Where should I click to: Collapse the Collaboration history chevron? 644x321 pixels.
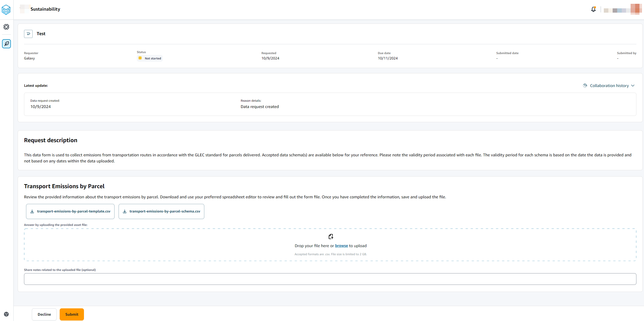point(633,85)
